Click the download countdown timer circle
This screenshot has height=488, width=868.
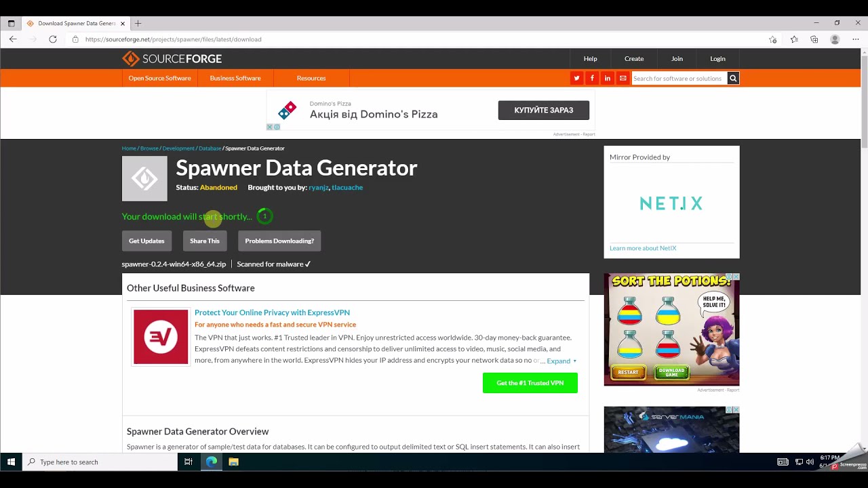click(x=264, y=216)
